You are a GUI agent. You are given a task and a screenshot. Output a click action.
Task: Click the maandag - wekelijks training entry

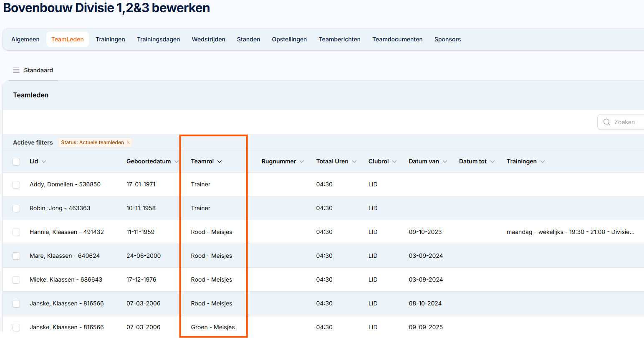point(571,232)
